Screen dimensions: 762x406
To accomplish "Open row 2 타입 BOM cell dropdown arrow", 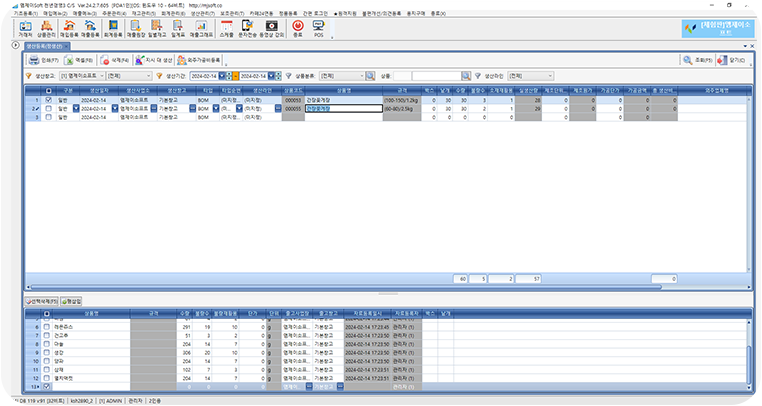I will point(216,109).
